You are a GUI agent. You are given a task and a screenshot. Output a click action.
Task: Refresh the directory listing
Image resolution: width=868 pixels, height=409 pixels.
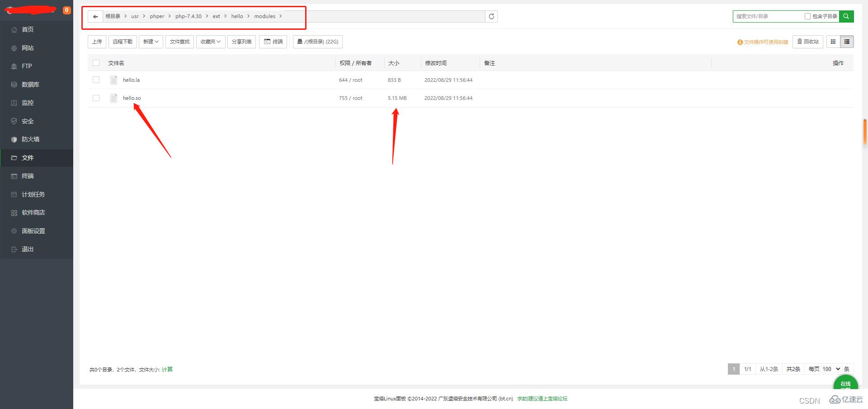click(491, 17)
